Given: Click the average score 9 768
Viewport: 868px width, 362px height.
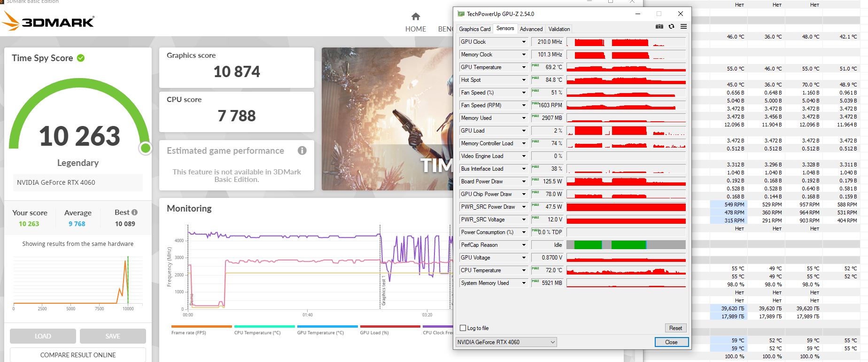Looking at the screenshot, I should (x=77, y=224).
